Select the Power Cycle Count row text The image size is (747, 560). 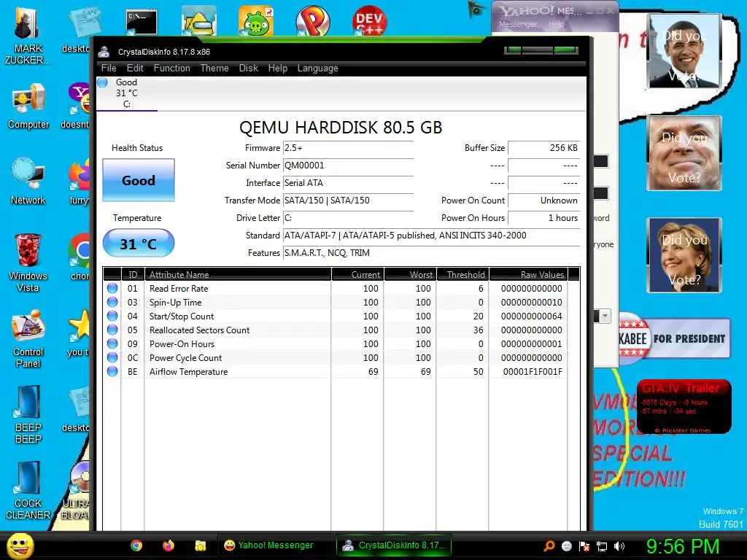point(185,357)
